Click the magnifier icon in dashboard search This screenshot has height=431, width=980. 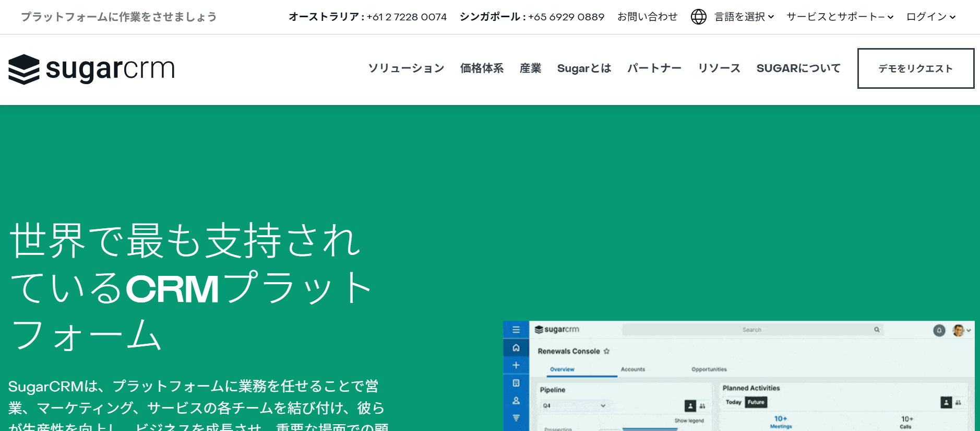877,330
